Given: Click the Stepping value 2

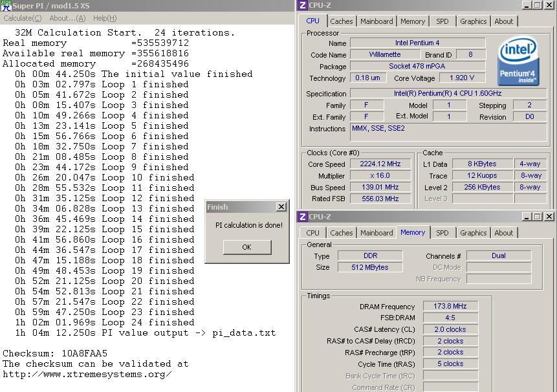Looking at the screenshot, I should (x=530, y=105).
